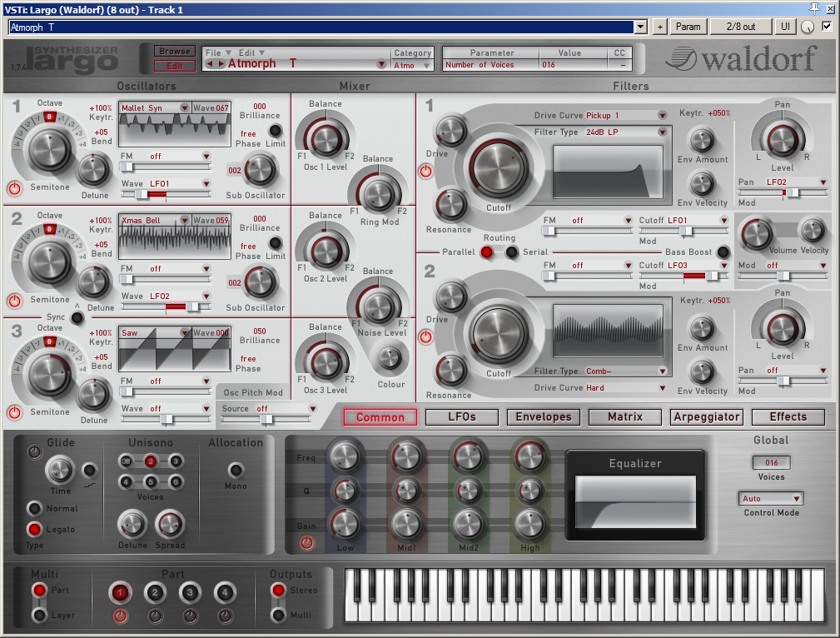840x638 pixels.
Task: Select Normal glide type
Action: click(x=34, y=508)
